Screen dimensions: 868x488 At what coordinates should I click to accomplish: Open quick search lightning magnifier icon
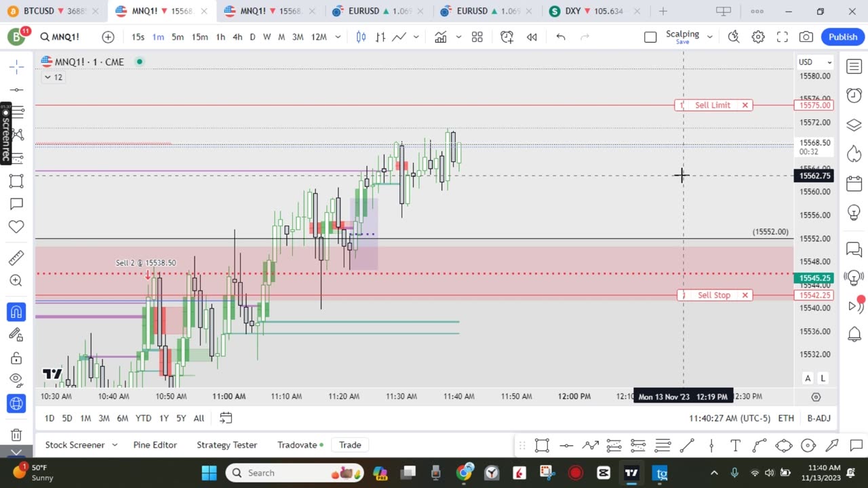[734, 37]
